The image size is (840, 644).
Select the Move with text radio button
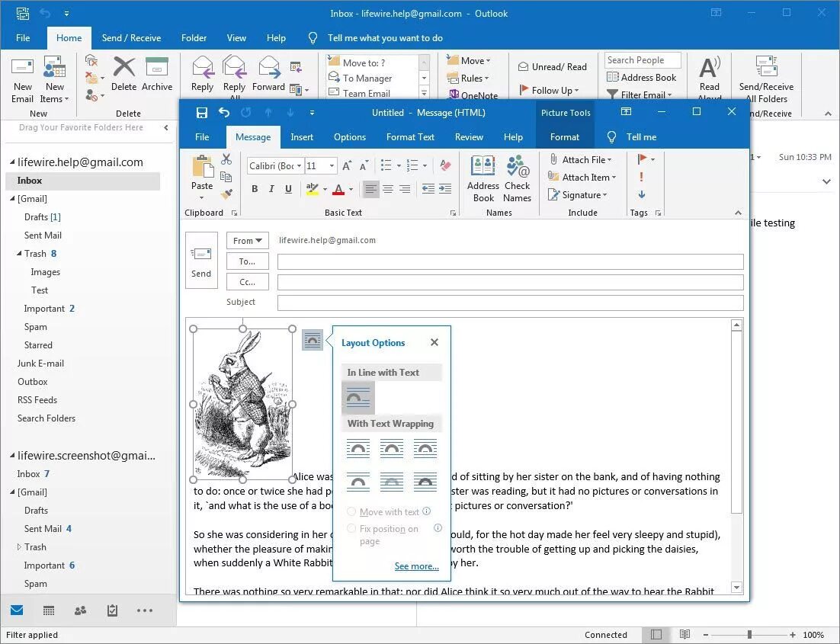[x=351, y=511]
